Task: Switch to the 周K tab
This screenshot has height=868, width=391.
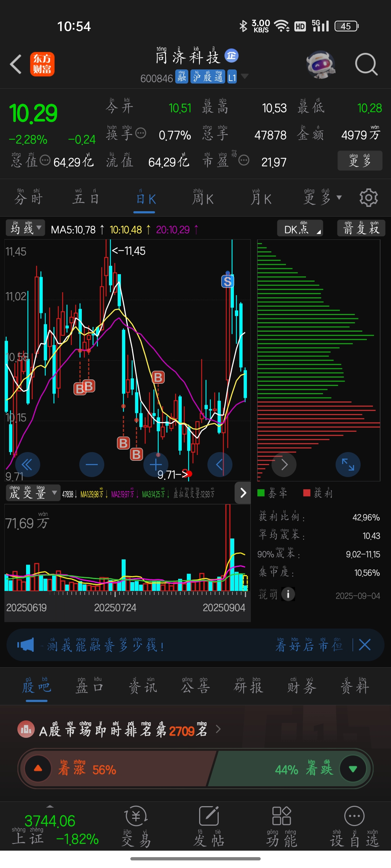Action: (203, 198)
